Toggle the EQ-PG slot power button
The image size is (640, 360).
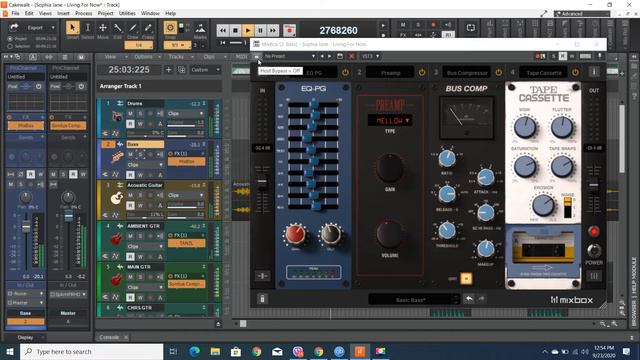(x=345, y=73)
